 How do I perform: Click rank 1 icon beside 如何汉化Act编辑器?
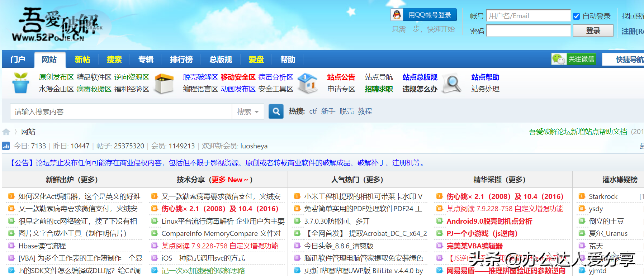(11, 196)
